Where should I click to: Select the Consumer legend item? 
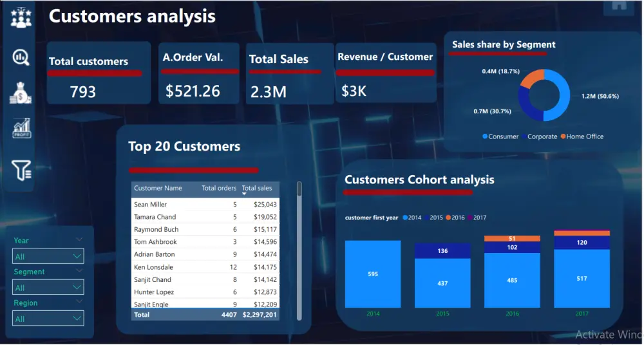point(500,136)
